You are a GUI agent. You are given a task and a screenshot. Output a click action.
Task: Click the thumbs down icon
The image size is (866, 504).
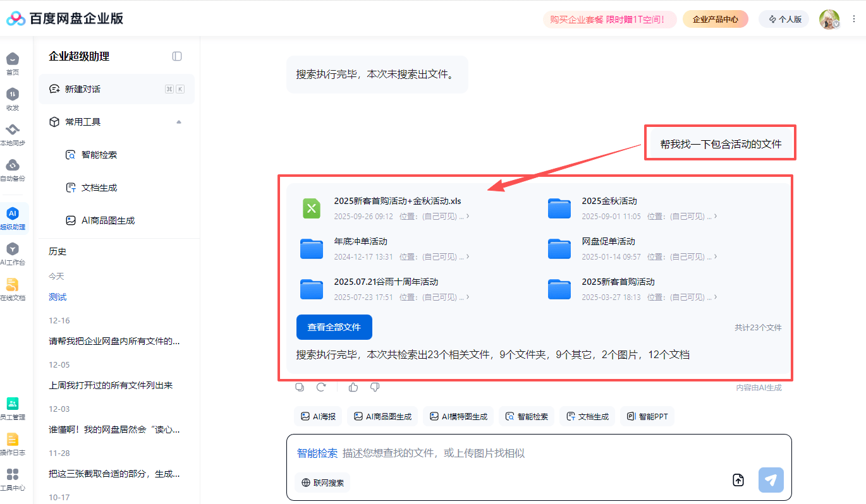pos(374,387)
